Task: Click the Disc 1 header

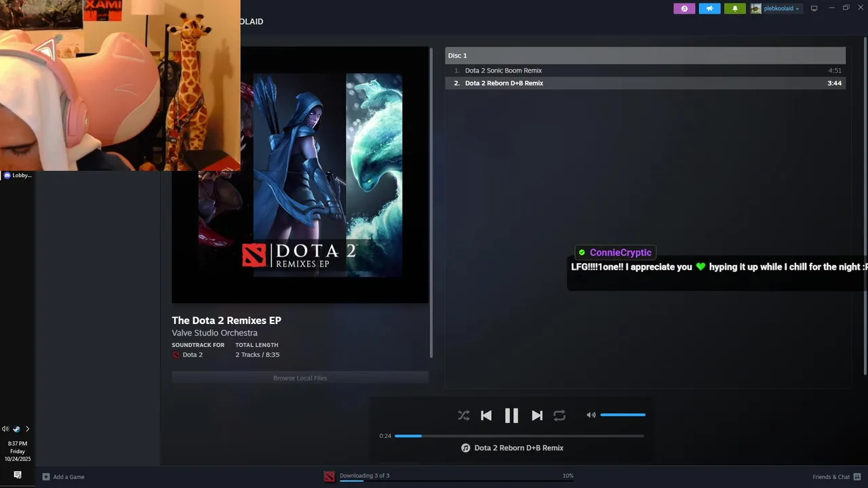Action: tap(645, 56)
